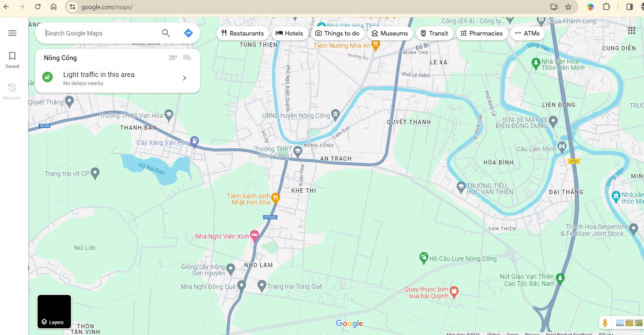Screen dimensions: 644x335
Task: Open the street view imagery thumbnails strip
Action: (x=629, y=323)
